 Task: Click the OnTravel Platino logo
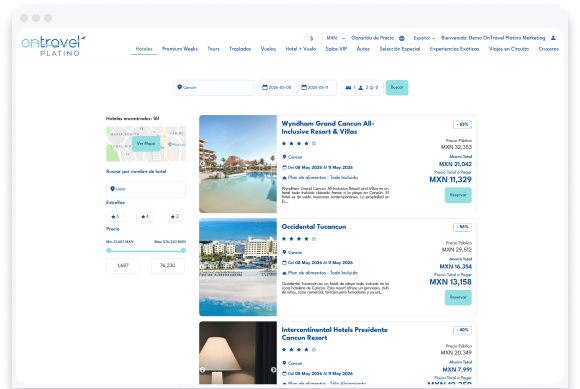[x=54, y=46]
